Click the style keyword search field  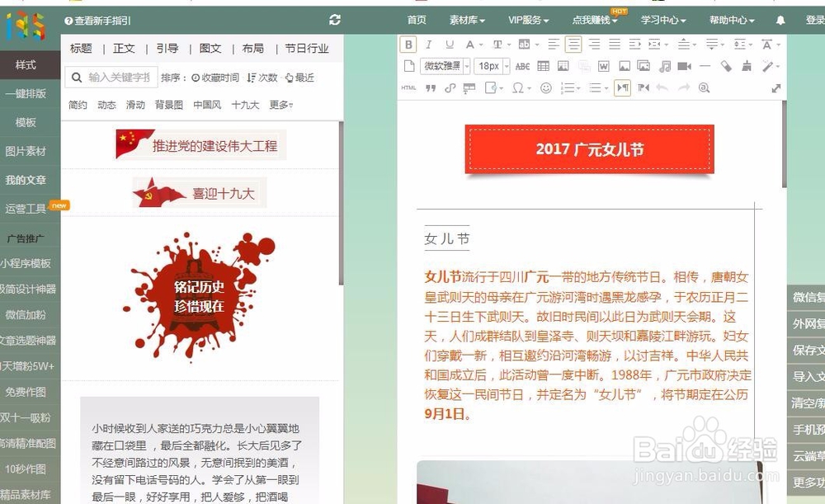pyautogui.click(x=111, y=78)
